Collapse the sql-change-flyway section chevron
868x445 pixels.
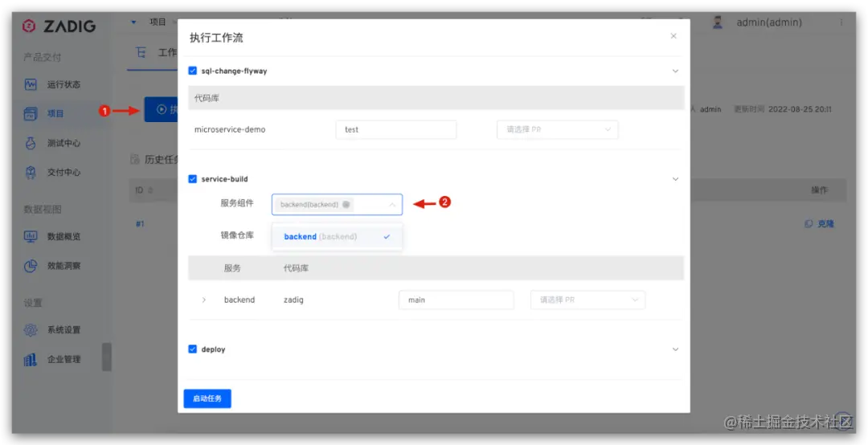675,71
